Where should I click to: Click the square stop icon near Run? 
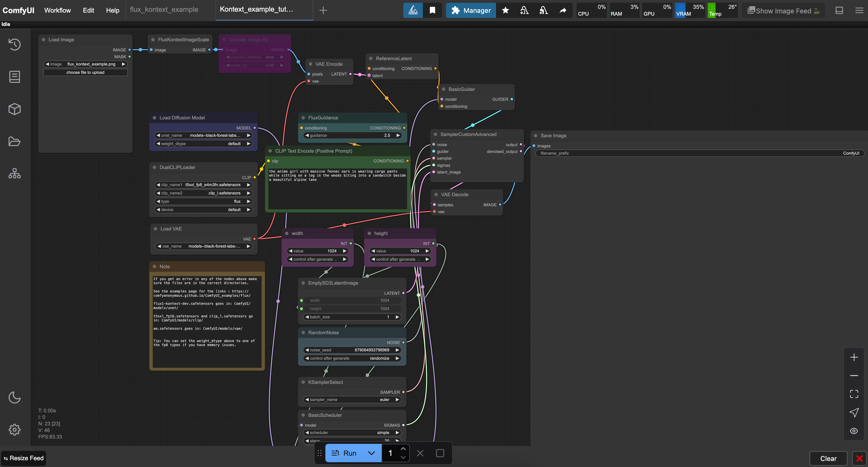tap(440, 453)
